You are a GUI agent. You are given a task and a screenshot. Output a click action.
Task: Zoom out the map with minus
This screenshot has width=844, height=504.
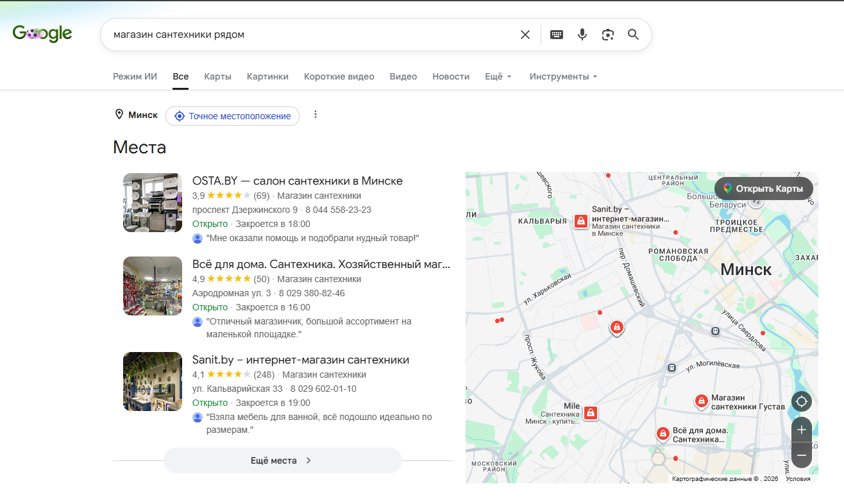tap(802, 455)
